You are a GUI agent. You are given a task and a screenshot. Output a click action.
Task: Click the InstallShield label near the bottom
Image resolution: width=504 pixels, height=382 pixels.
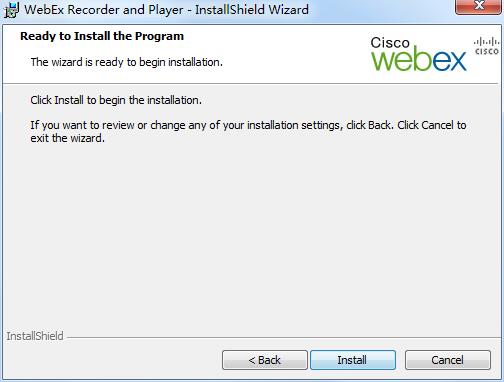[35, 336]
